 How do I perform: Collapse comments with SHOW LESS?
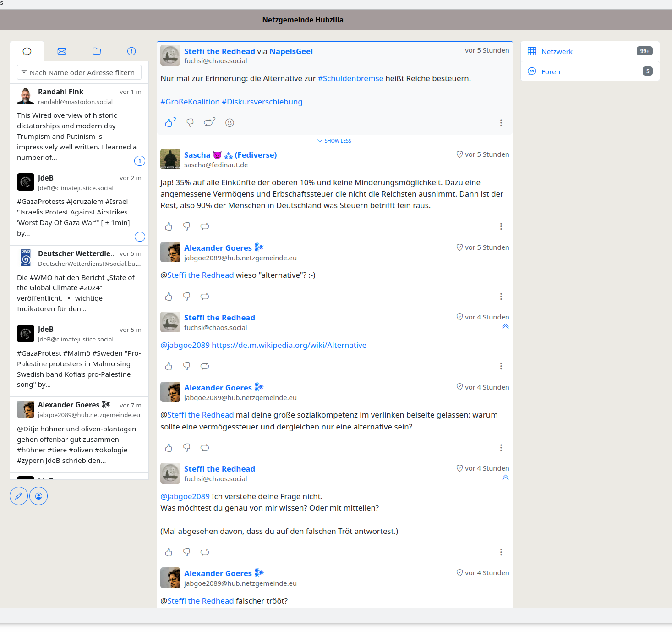334,141
